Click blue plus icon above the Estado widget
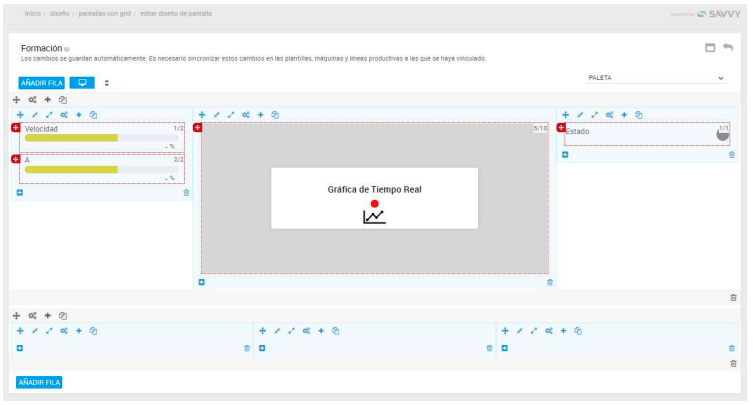This screenshot has width=753, height=405. point(624,115)
